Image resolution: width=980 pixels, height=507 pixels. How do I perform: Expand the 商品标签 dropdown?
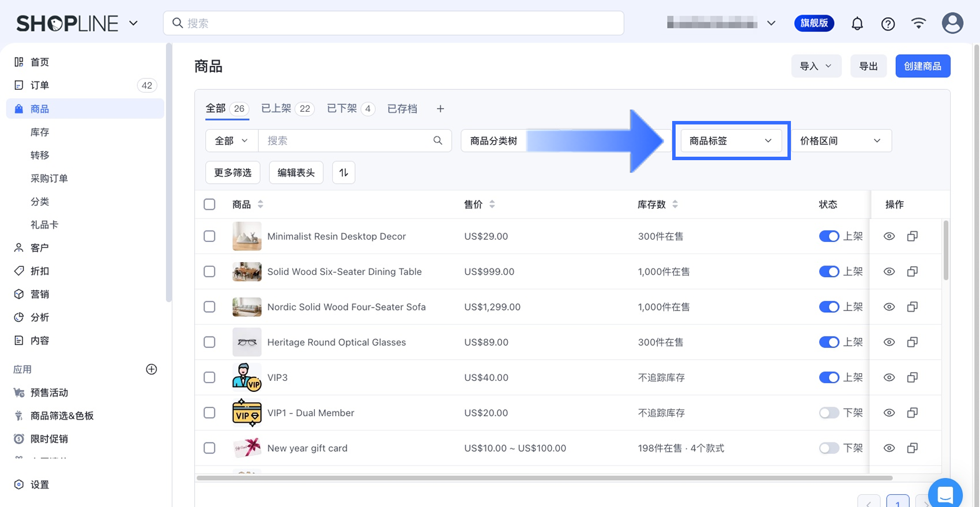pyautogui.click(x=730, y=141)
